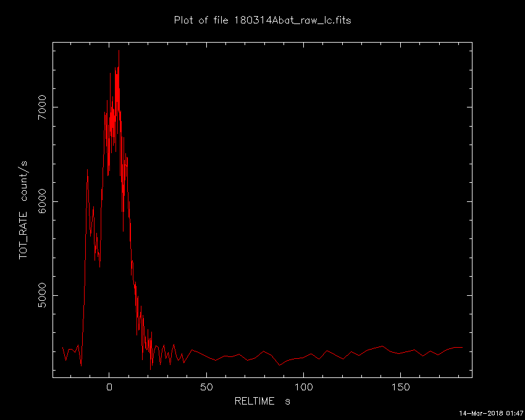Image resolution: width=525 pixels, height=420 pixels.
Task: Click the timestamp '14-Mar-2018 01:47'
Action: click(491, 413)
